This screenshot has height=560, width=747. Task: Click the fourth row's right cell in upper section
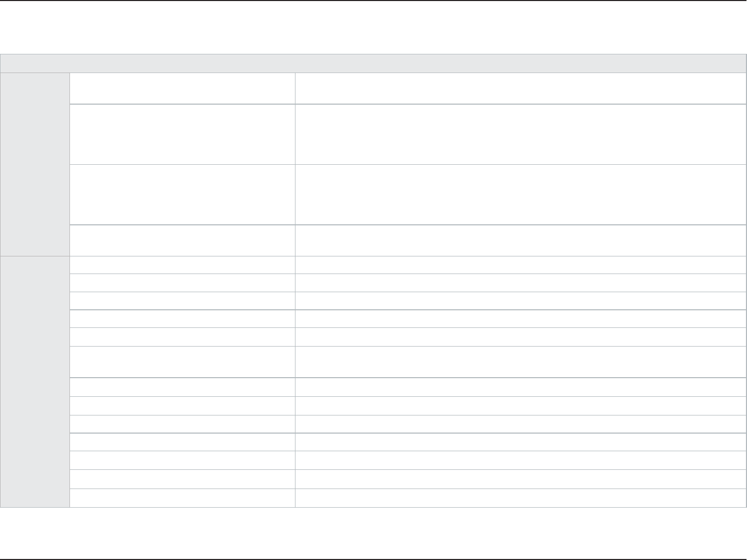tap(520, 240)
